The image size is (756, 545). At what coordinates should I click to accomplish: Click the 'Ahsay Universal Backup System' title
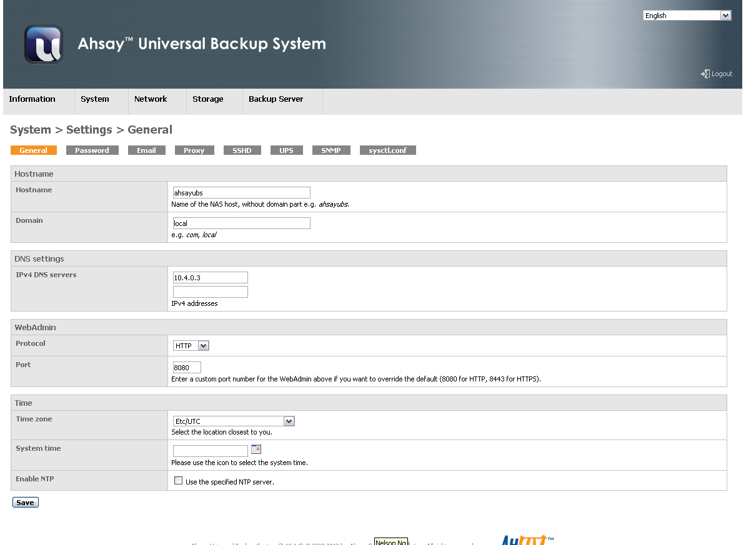[202, 44]
